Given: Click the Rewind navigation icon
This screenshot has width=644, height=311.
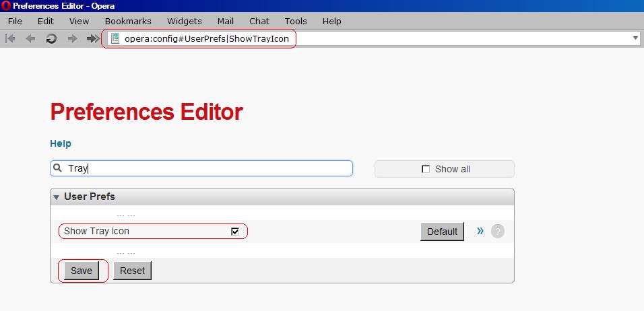Looking at the screenshot, I should pyautogui.click(x=10, y=39).
